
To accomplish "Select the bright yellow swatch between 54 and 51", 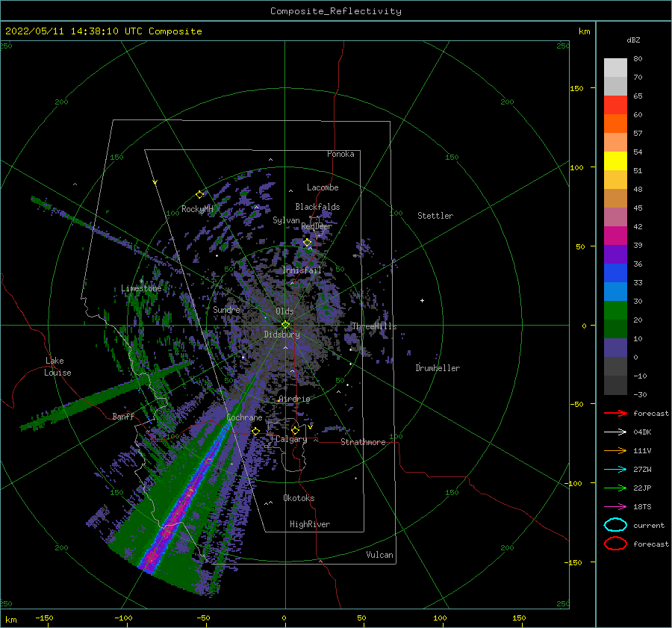I will pos(615,161).
